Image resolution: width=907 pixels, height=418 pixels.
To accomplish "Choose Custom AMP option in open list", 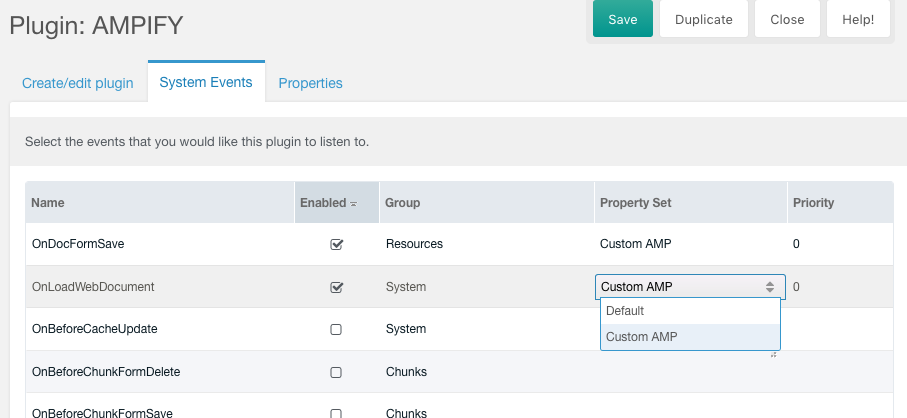I will click(690, 336).
